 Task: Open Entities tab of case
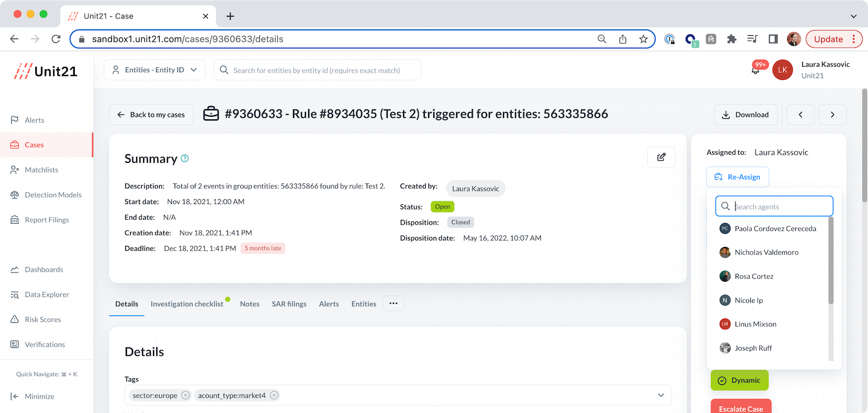(363, 304)
